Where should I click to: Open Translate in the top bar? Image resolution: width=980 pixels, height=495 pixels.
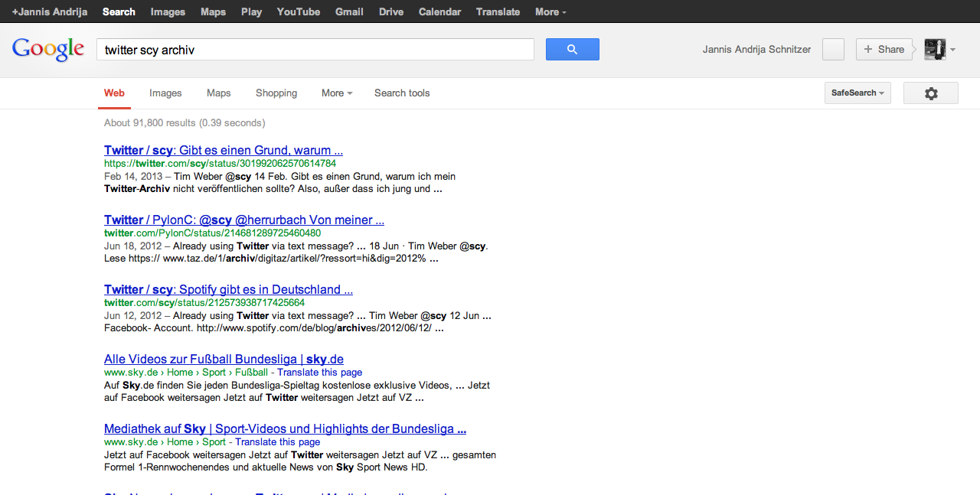(x=498, y=11)
